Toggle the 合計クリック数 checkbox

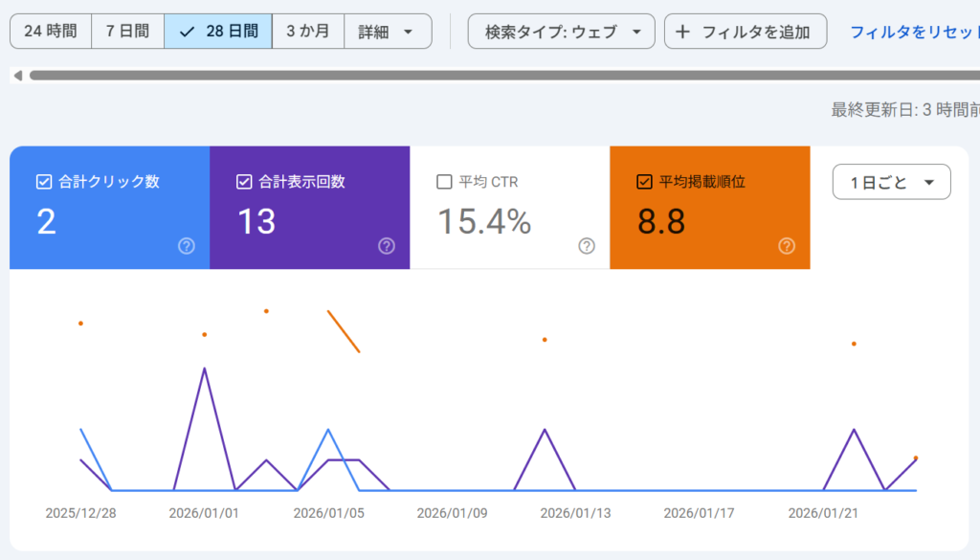tap(43, 182)
